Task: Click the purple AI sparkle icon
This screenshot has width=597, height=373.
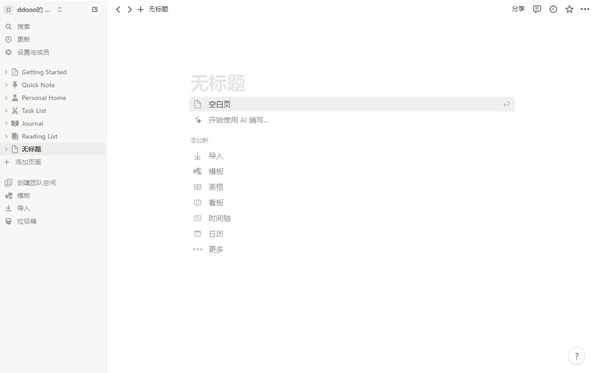Action: (198, 120)
